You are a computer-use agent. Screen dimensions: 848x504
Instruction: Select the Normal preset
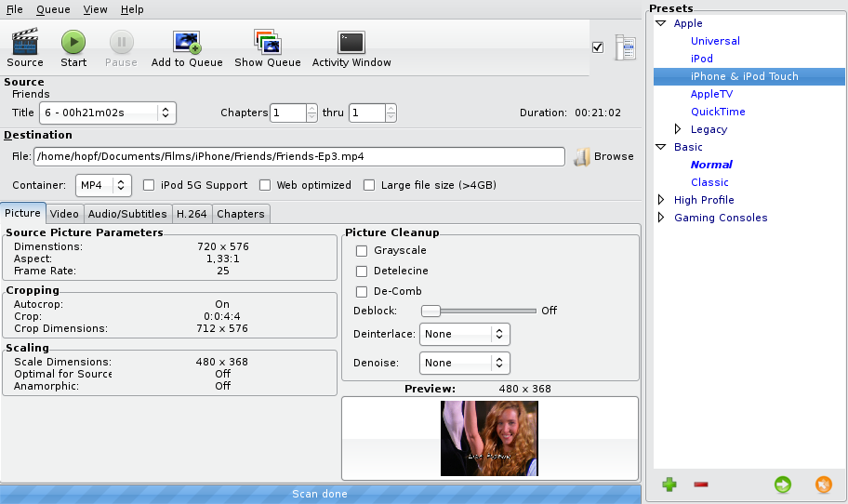tap(711, 165)
